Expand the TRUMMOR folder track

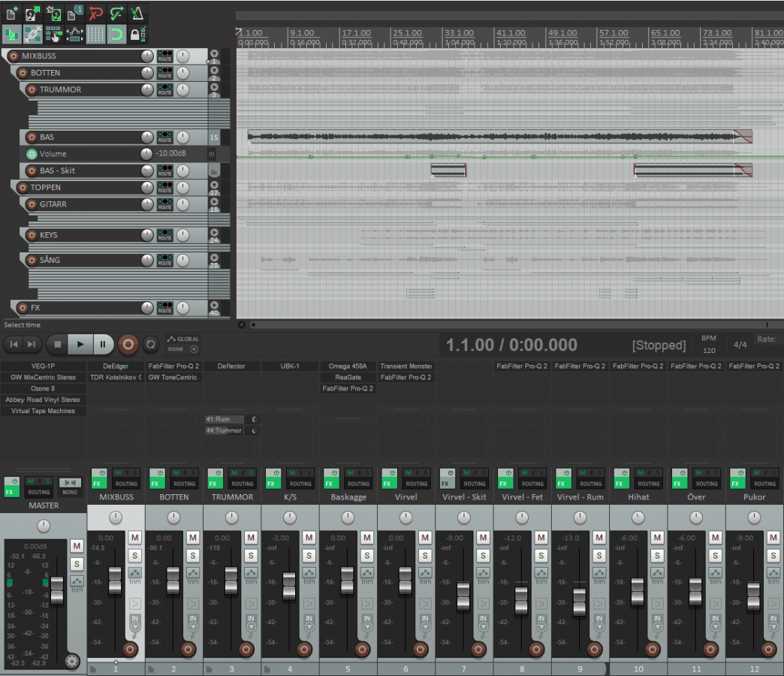click(214, 88)
